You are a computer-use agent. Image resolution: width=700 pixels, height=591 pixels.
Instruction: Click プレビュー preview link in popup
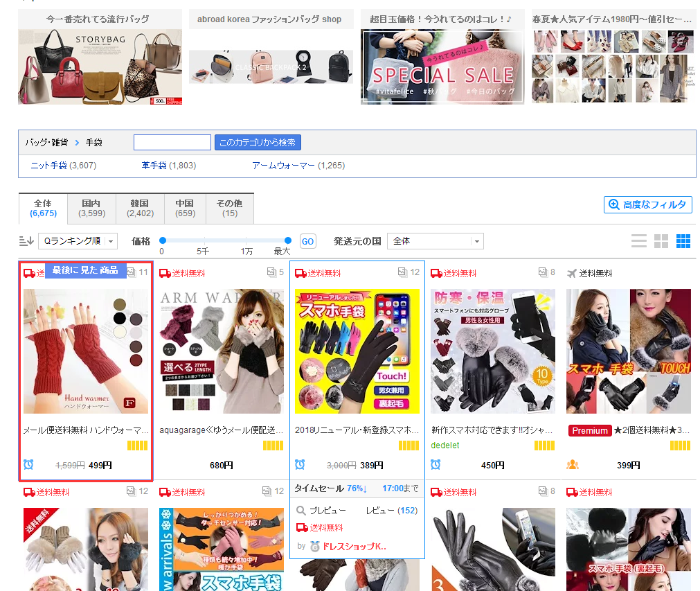pos(327,510)
